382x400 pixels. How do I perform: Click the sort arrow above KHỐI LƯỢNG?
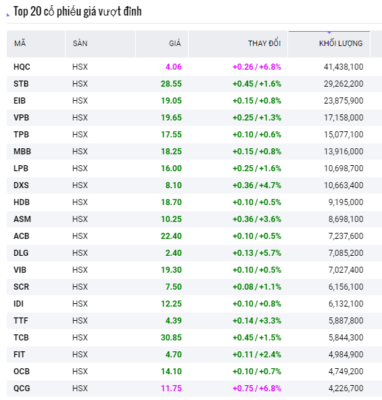(x=329, y=32)
